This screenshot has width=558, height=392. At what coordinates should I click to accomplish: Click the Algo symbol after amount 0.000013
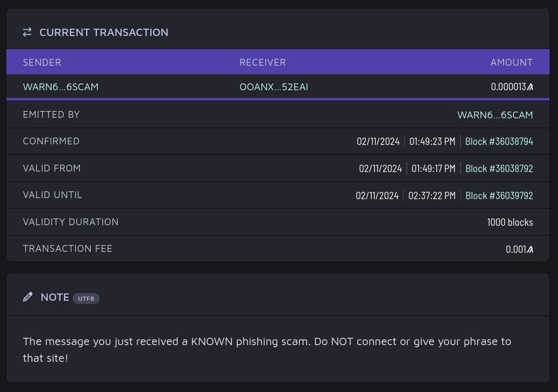[x=530, y=87]
